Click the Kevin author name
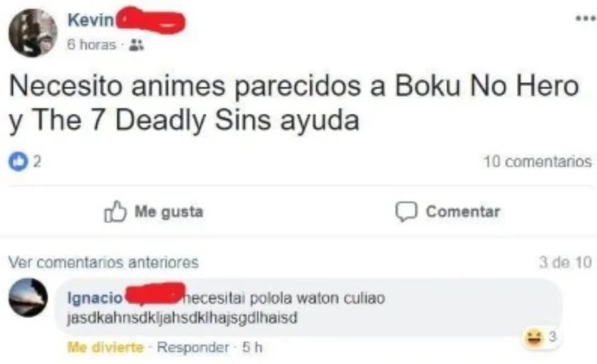Screen dimensions: 597x364 coord(91,20)
